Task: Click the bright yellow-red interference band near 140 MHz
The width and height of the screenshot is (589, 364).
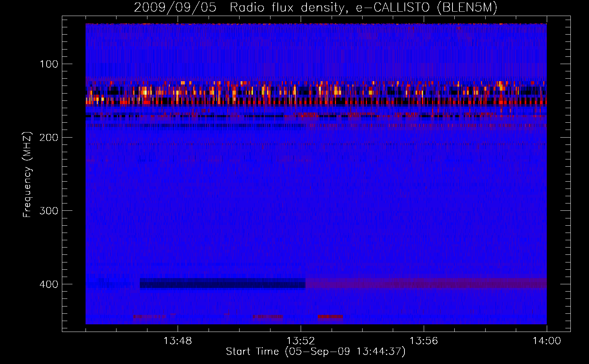Action: point(316,93)
